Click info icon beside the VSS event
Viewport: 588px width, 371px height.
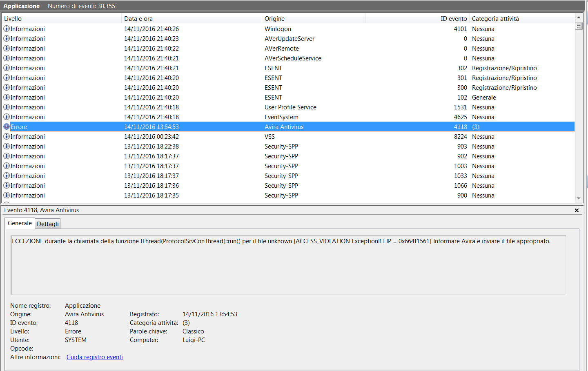(7, 137)
